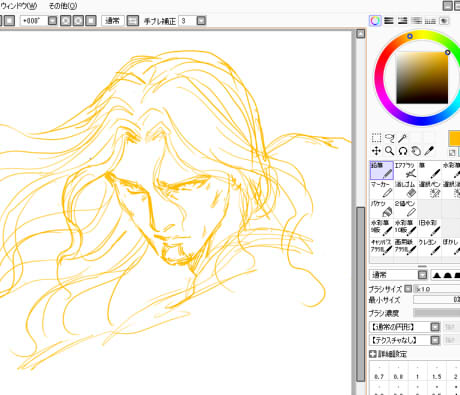
Task: Expand the 詳細設定 advanced settings section
Action: pyautogui.click(x=388, y=354)
